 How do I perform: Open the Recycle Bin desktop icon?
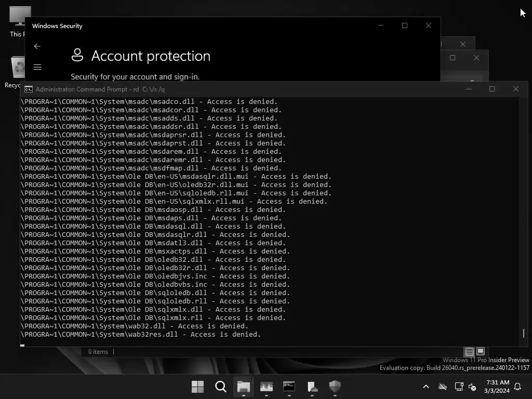tap(15, 72)
